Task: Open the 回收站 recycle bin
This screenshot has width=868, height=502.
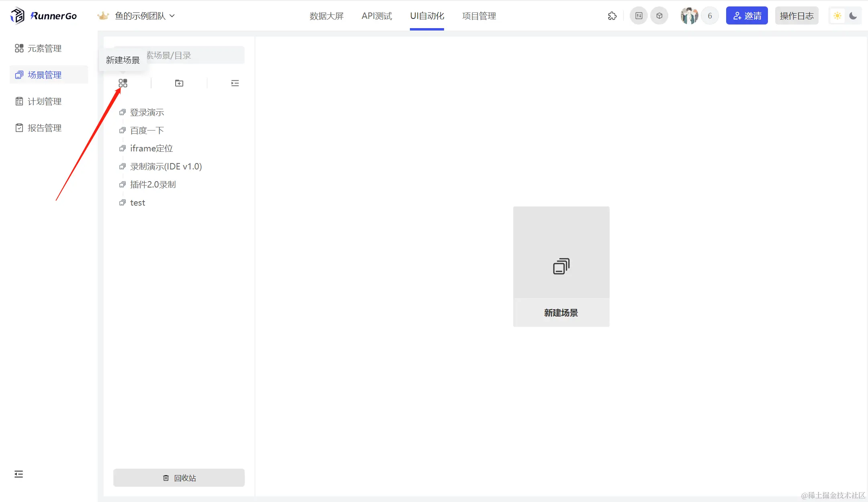Action: [179, 478]
